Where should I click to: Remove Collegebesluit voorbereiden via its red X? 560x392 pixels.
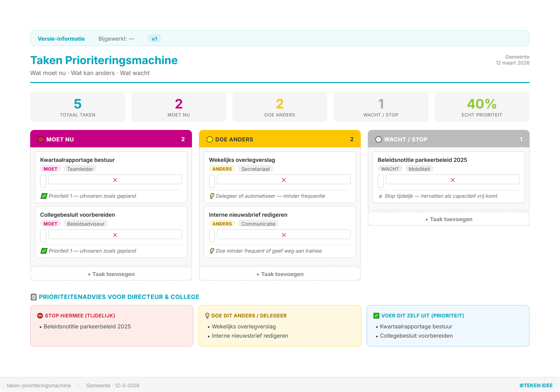(115, 235)
